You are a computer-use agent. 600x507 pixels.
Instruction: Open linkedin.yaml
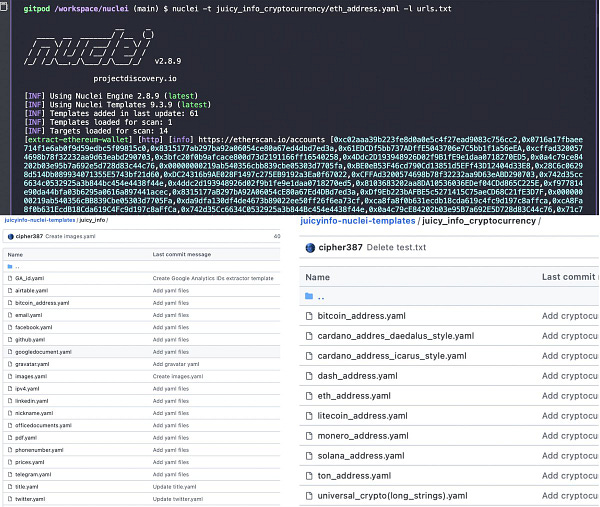click(x=31, y=401)
